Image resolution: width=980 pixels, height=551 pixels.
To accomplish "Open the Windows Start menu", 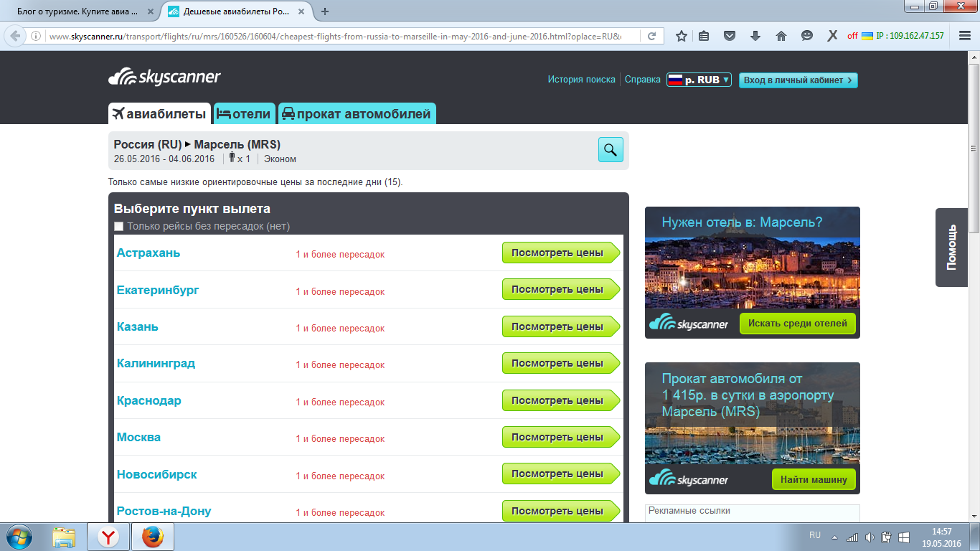I will (x=19, y=537).
